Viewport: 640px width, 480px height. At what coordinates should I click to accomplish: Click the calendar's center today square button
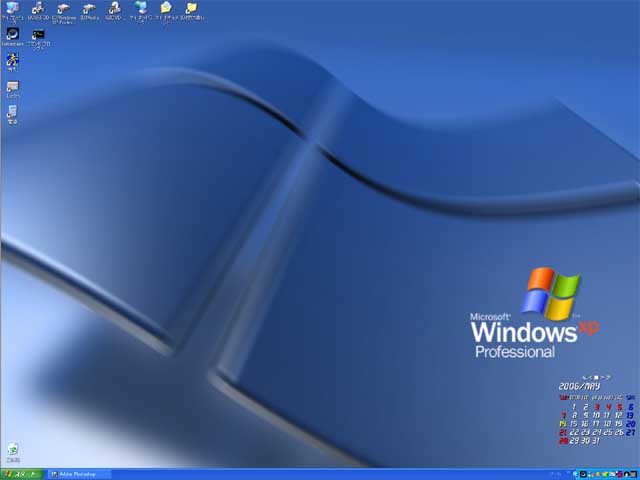(596, 378)
